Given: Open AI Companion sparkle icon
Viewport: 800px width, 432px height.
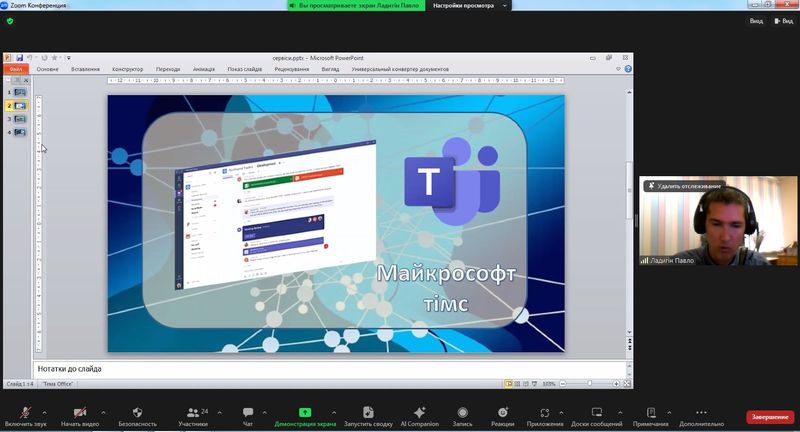Looking at the screenshot, I should tap(419, 412).
